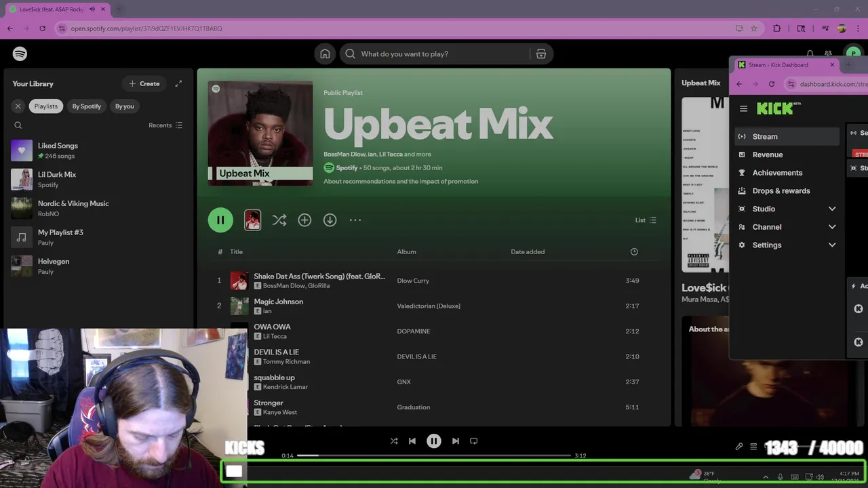Enable shuffle for the playlist
This screenshot has width=868, height=488.
279,220
